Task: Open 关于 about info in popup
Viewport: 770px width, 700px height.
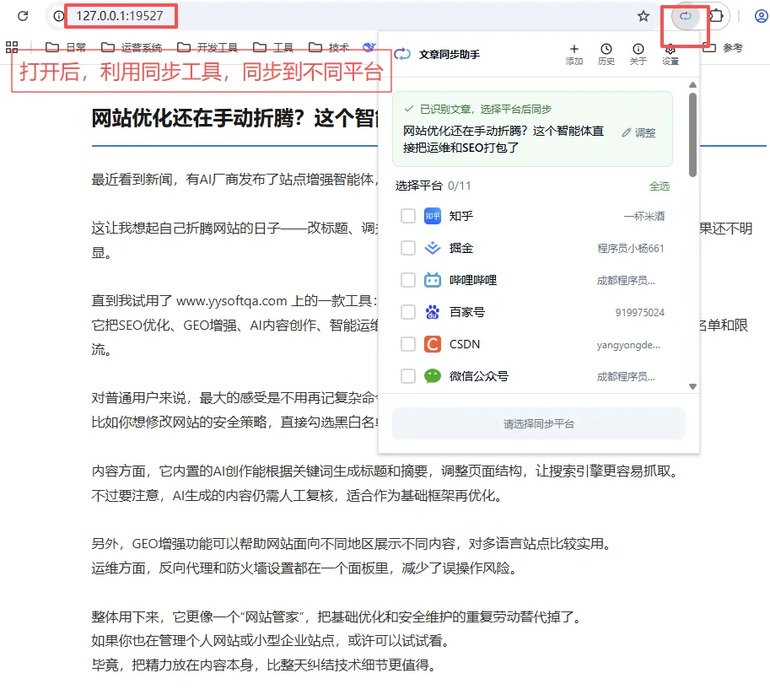Action: (x=638, y=54)
